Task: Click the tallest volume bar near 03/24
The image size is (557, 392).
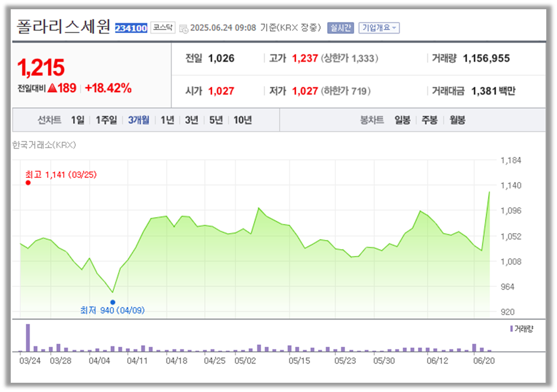Action: pos(28,338)
